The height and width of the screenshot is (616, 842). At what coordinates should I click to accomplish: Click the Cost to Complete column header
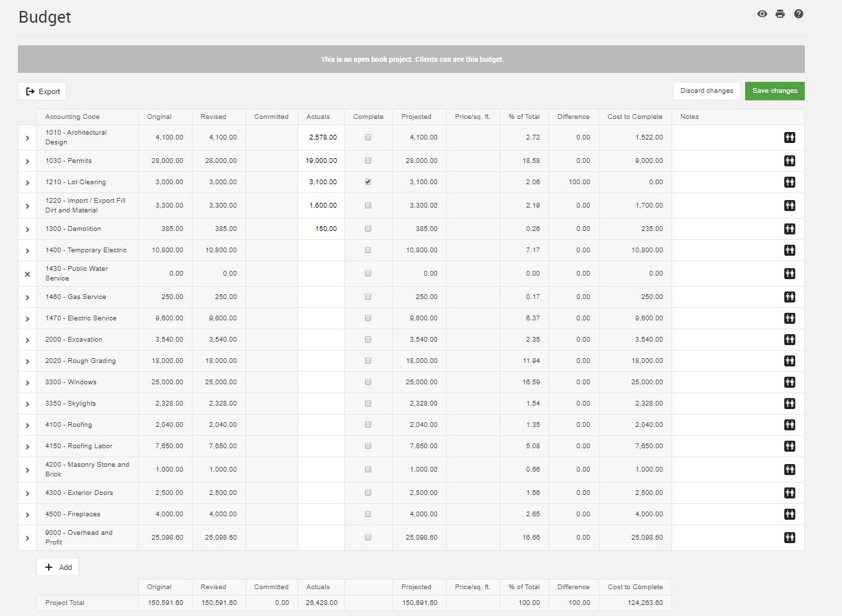634,117
